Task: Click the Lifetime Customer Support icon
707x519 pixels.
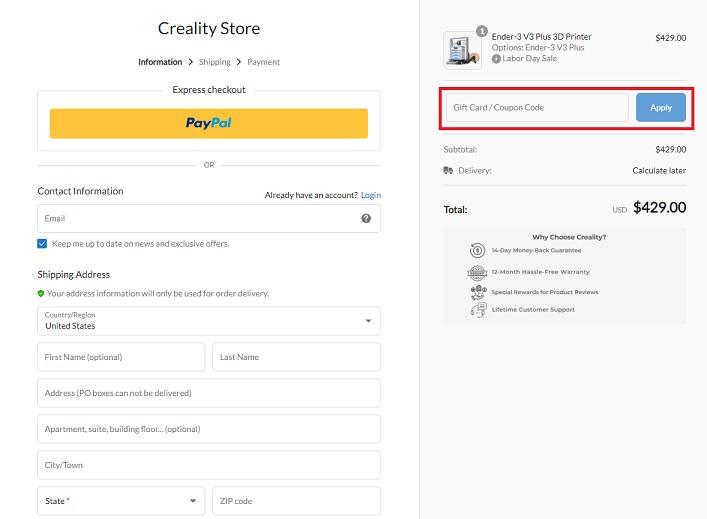Action: click(x=478, y=310)
